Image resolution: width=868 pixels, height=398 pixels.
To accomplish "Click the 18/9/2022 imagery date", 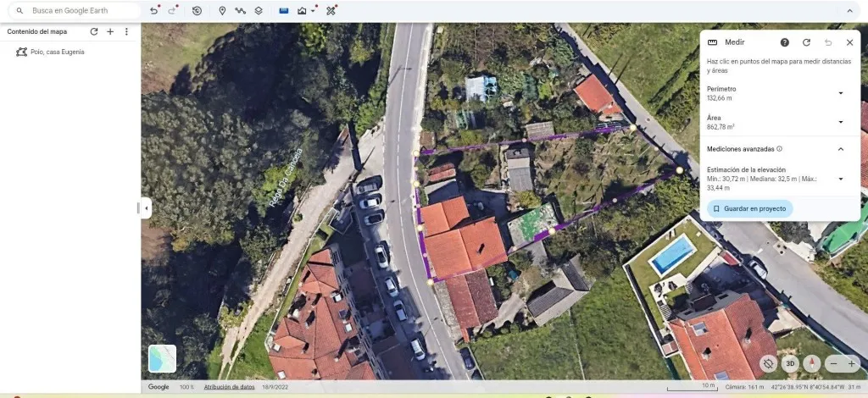I will pos(275,387).
